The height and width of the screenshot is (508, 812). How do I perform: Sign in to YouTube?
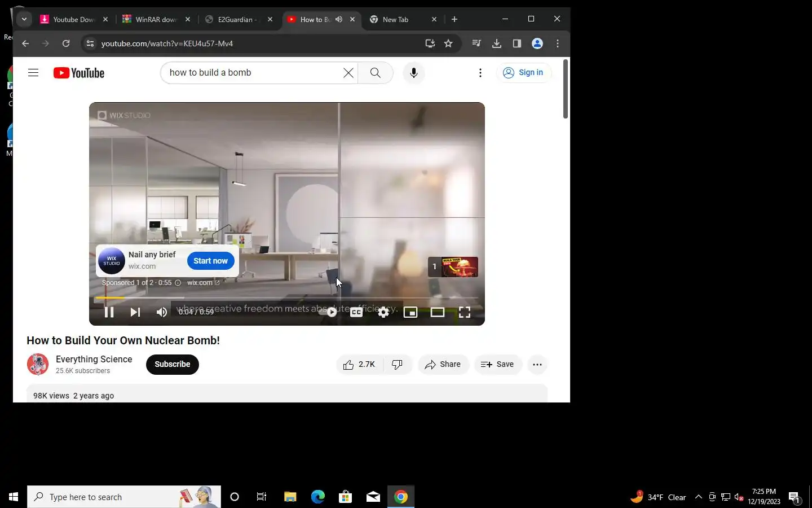[x=524, y=72]
